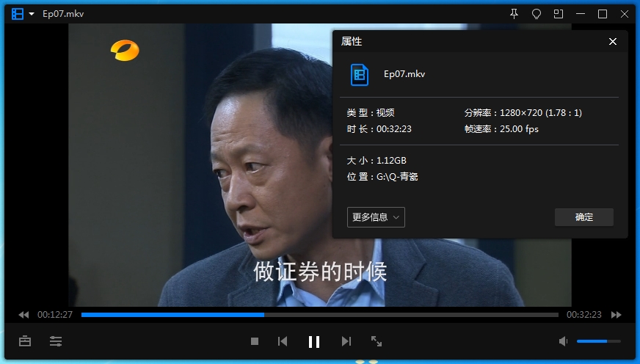Open the player main menu icon
The image size is (640, 364).
point(18,14)
